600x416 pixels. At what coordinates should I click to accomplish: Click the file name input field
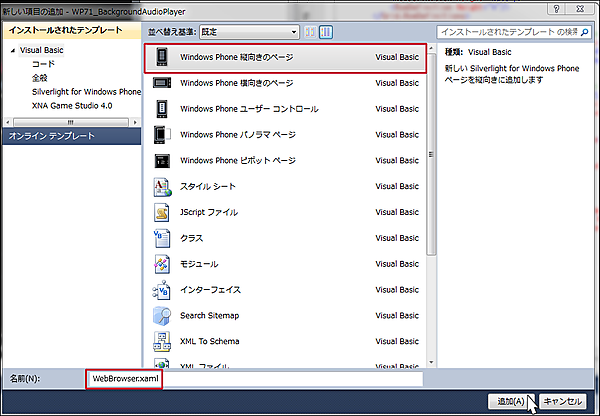pos(255,379)
